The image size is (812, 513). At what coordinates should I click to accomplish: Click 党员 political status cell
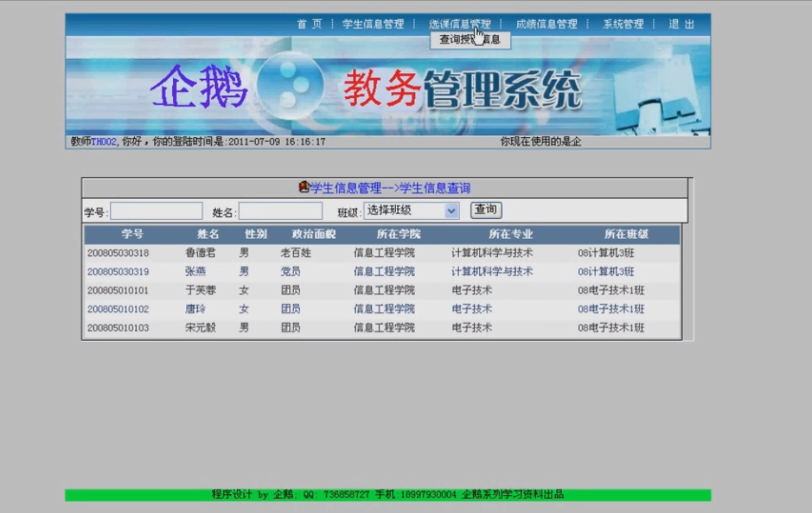[291, 271]
